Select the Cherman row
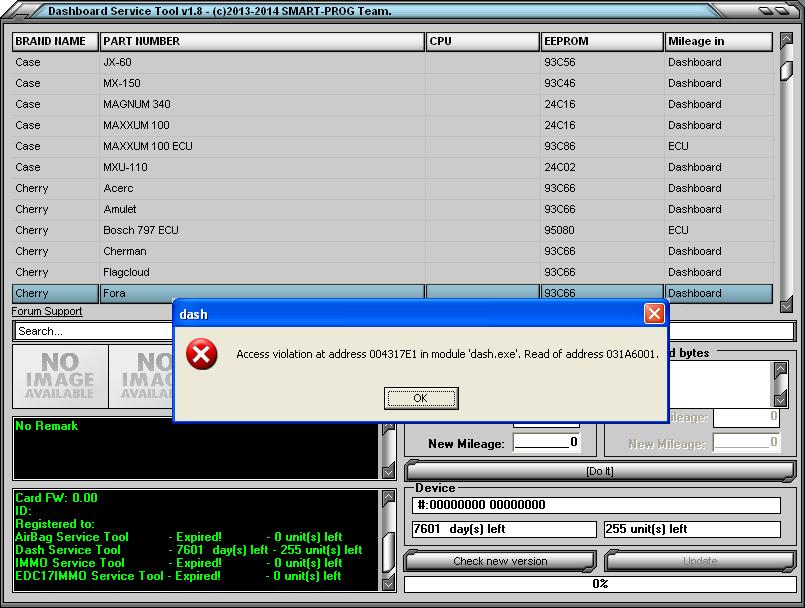This screenshot has width=805, height=608. [x=392, y=252]
